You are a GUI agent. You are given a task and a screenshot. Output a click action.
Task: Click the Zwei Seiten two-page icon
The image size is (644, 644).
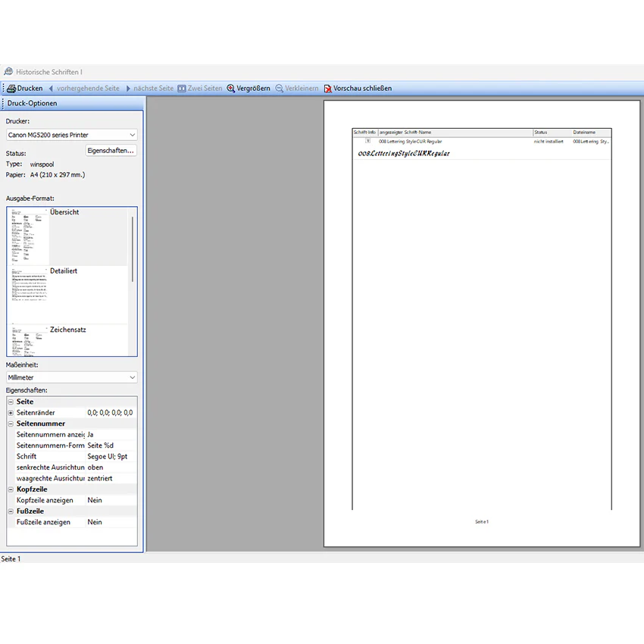click(182, 89)
